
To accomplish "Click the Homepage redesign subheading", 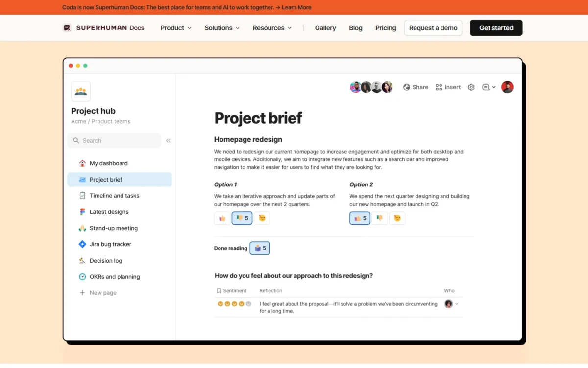I will click(248, 139).
